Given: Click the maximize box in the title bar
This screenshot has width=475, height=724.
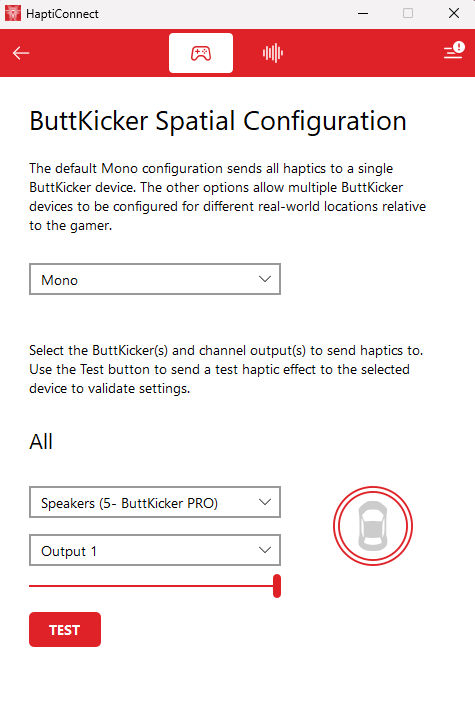Looking at the screenshot, I should coord(408,13).
